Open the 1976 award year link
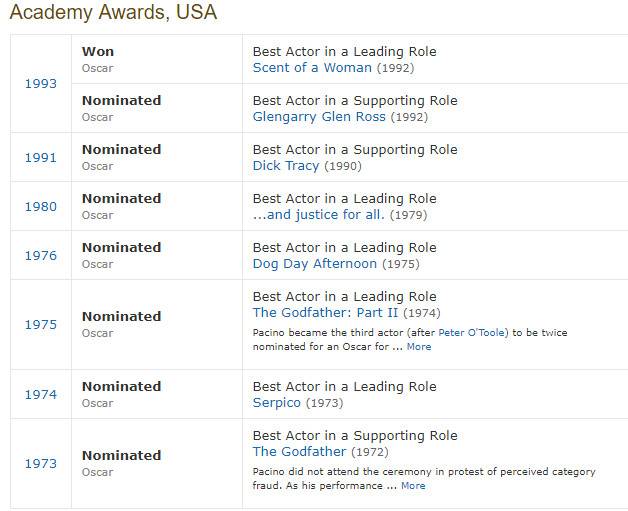 coord(40,255)
